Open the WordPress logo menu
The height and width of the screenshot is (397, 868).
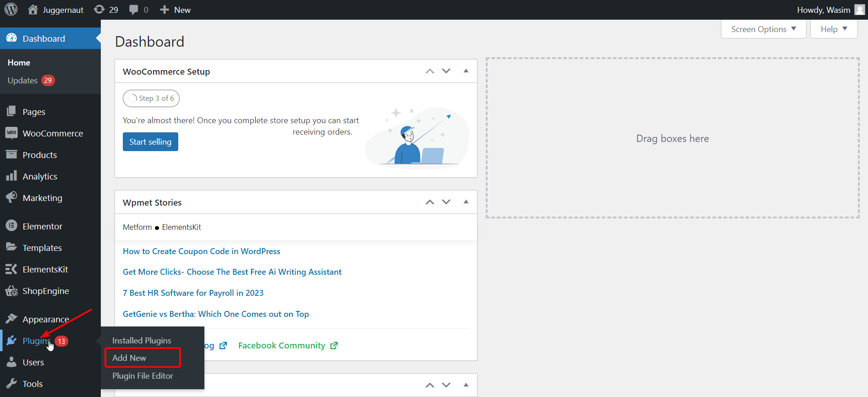[11, 10]
